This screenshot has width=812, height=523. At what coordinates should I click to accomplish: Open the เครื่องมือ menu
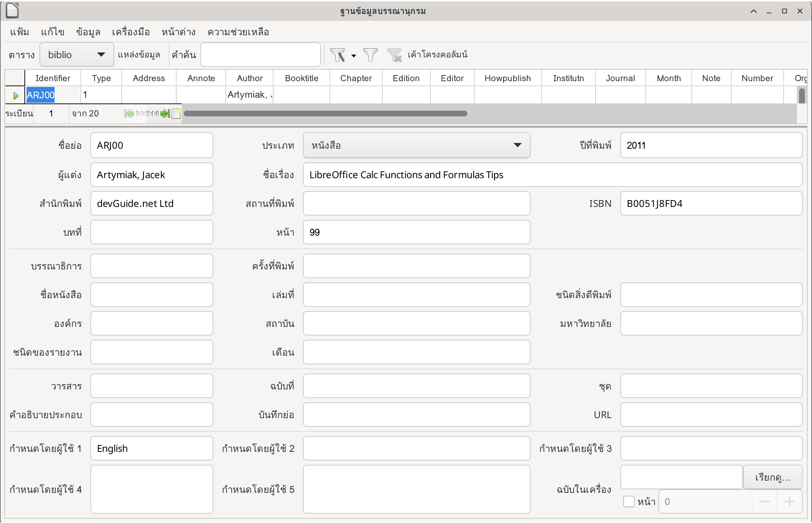pyautogui.click(x=131, y=32)
